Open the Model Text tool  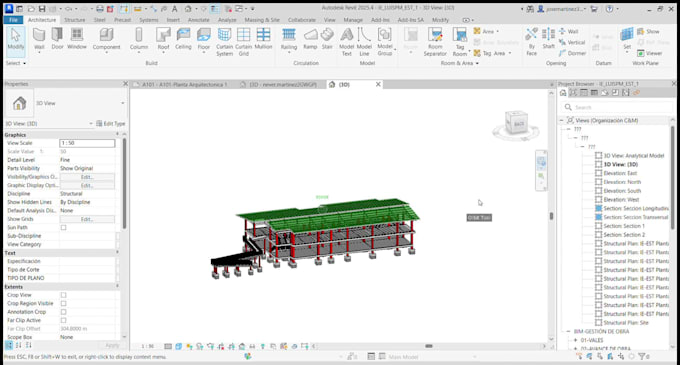coord(347,42)
